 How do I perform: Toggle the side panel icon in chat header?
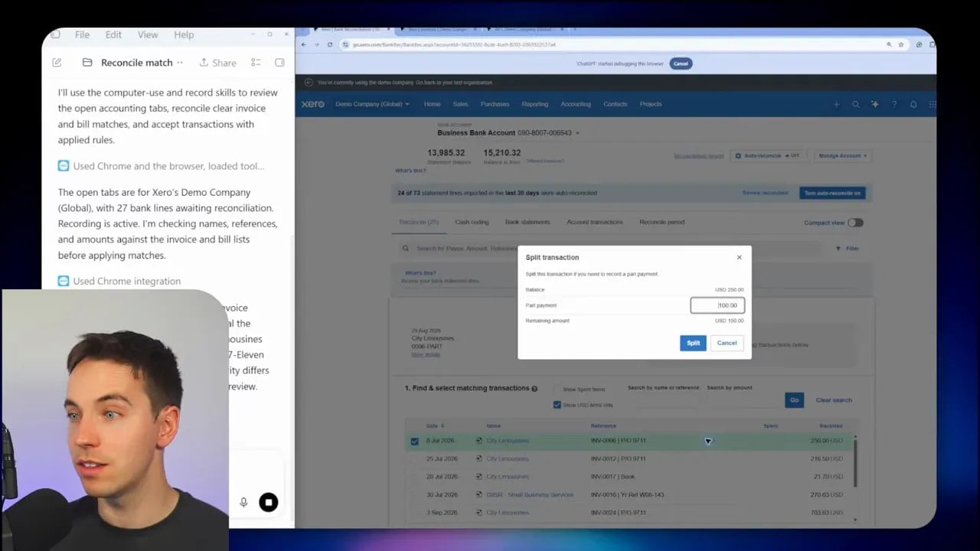279,63
